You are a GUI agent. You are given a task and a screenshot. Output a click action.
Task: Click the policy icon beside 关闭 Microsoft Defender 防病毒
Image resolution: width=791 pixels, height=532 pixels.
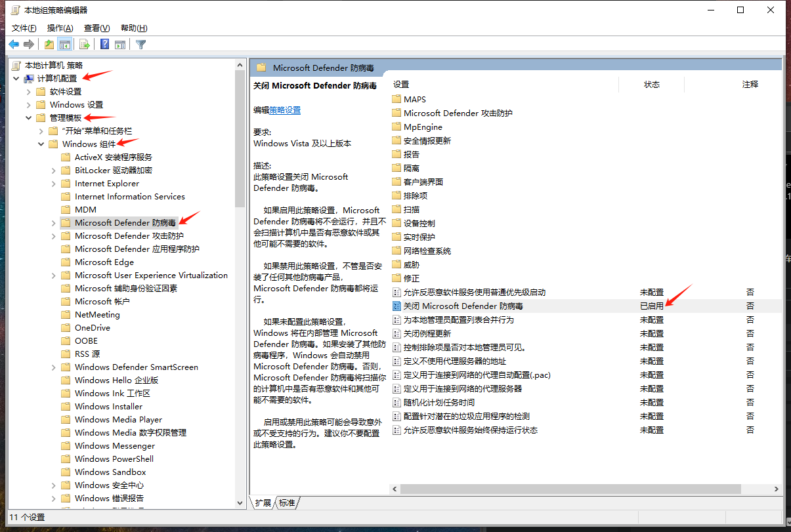pos(396,306)
